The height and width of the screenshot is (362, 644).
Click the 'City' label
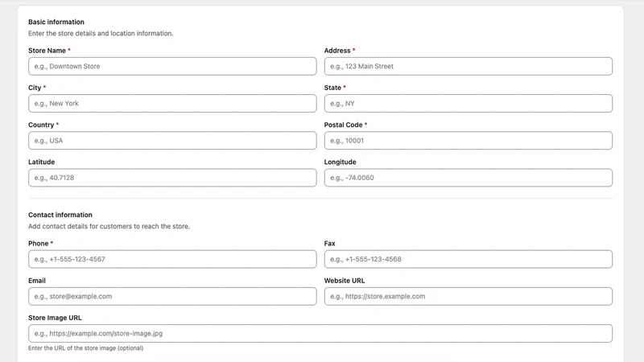point(35,88)
